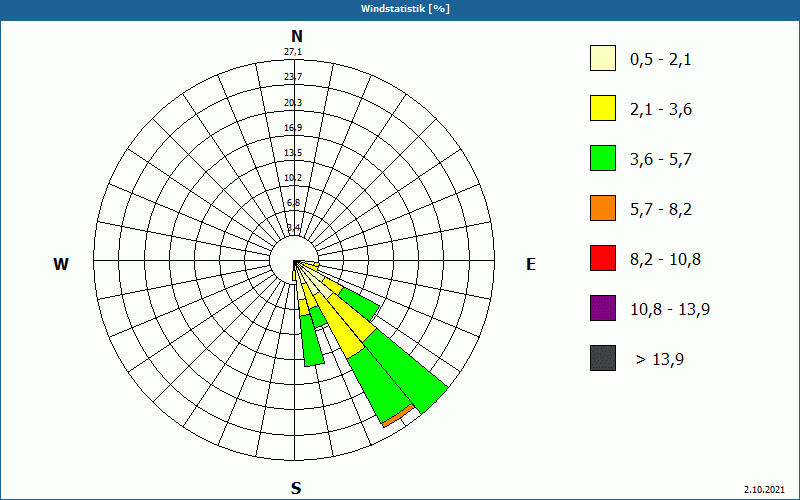Click the purple 10,8 - 13,9 legend swatch
The height and width of the screenshot is (500, 800).
point(603,308)
